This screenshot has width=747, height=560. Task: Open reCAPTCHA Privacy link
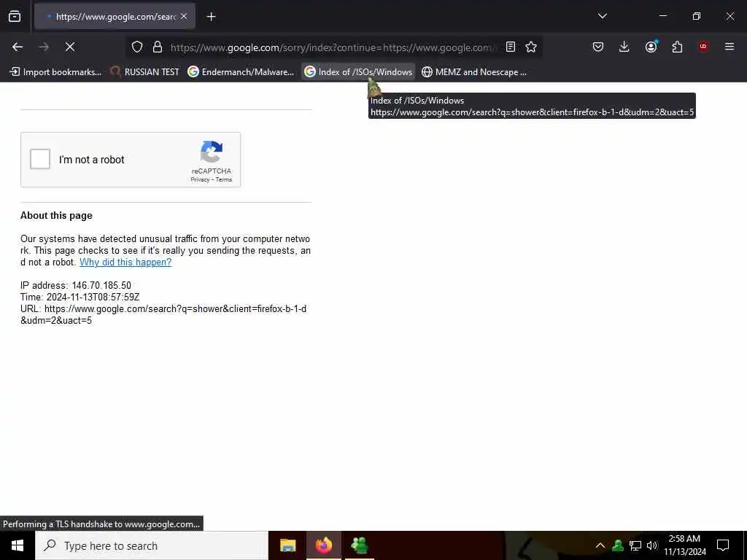(x=200, y=179)
